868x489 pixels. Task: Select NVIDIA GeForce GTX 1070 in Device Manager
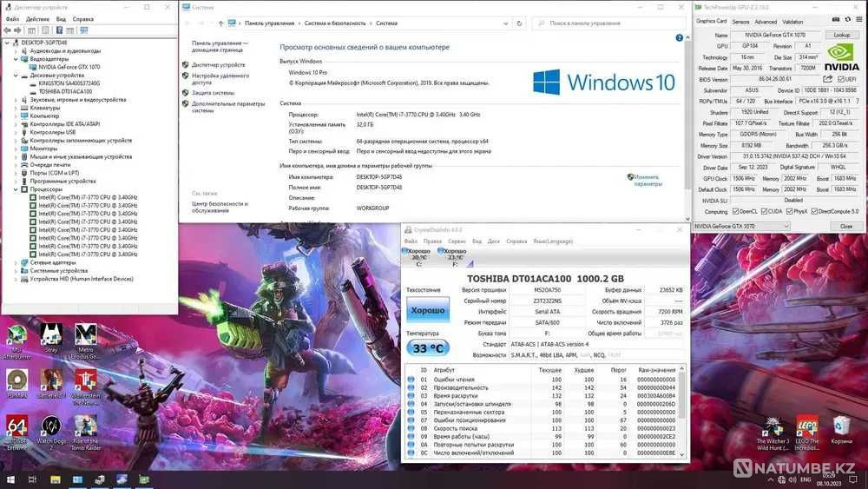69,67
